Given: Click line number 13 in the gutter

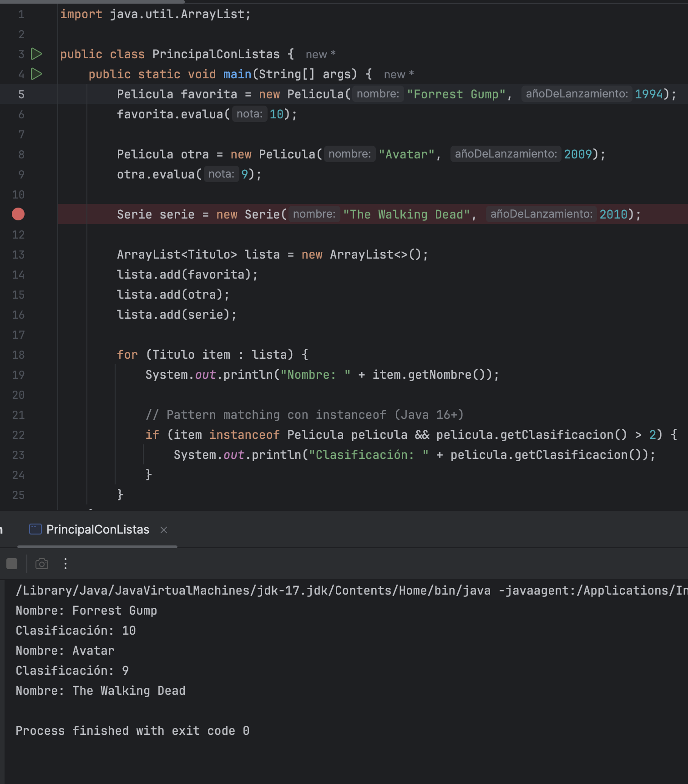Looking at the screenshot, I should pyautogui.click(x=18, y=255).
